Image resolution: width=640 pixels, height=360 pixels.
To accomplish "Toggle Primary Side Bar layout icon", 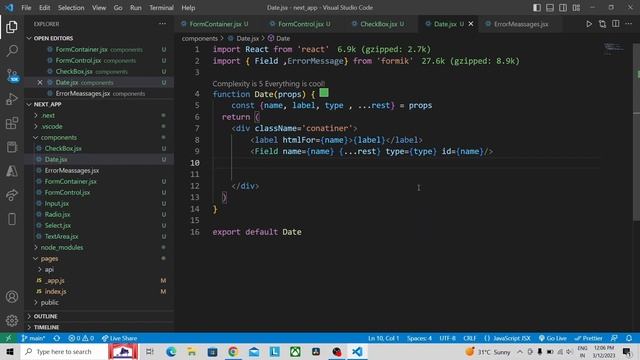I will [x=537, y=8].
